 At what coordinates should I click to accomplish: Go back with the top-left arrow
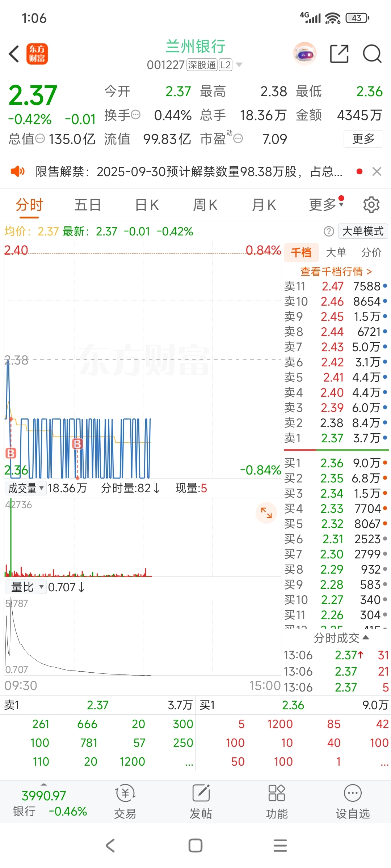coord(14,54)
